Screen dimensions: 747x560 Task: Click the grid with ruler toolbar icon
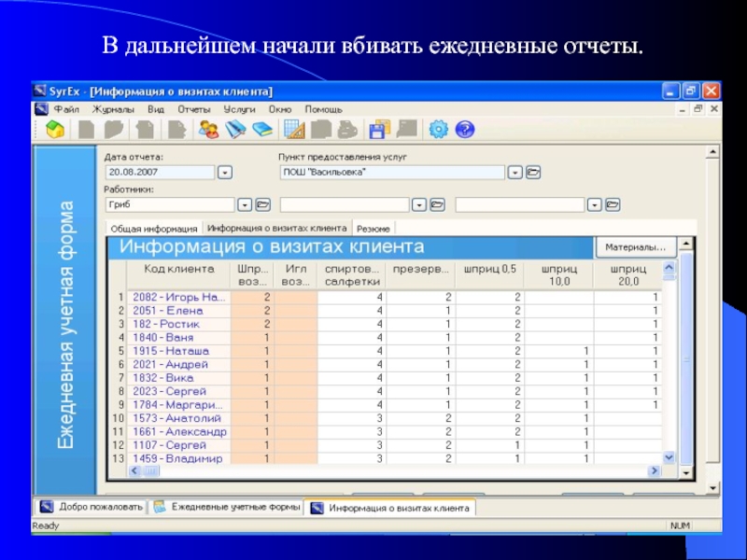point(294,130)
